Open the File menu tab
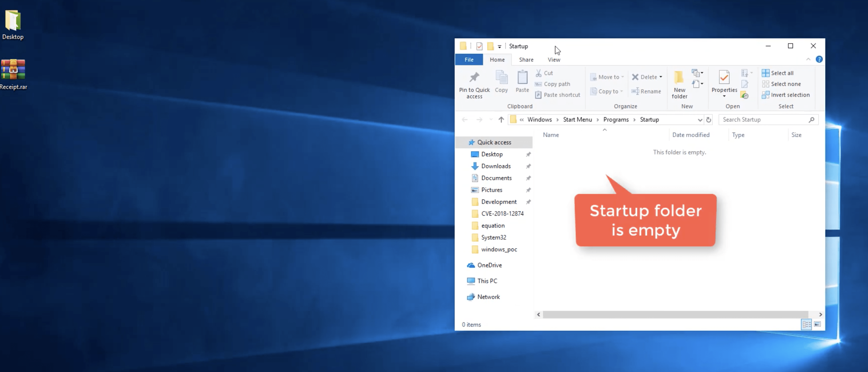The height and width of the screenshot is (372, 868). tap(469, 59)
